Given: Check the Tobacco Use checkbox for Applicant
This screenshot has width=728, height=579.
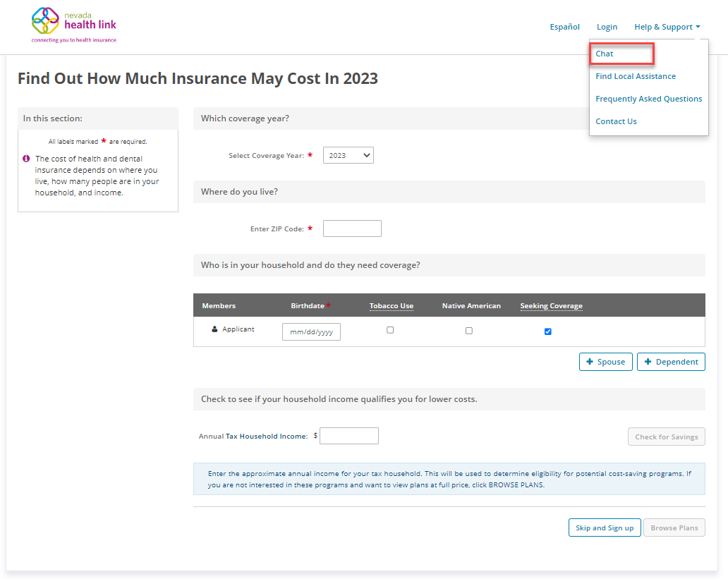Looking at the screenshot, I should point(390,330).
